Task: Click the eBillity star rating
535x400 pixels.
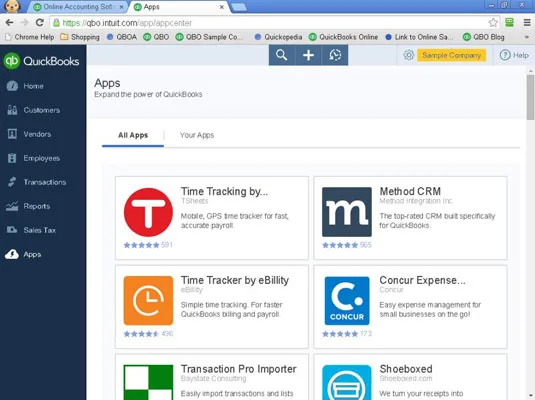Action: [141, 334]
